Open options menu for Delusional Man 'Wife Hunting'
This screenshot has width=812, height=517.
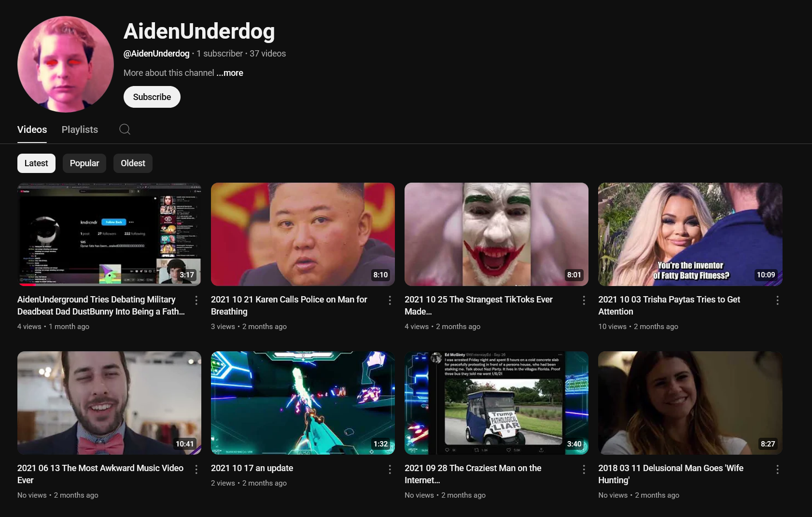click(777, 469)
